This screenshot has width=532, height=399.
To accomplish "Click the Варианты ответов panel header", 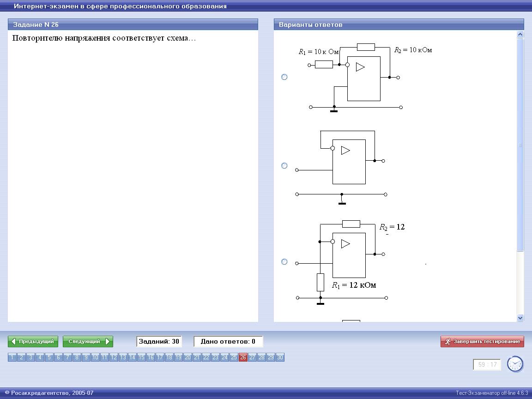I will 399,24.
